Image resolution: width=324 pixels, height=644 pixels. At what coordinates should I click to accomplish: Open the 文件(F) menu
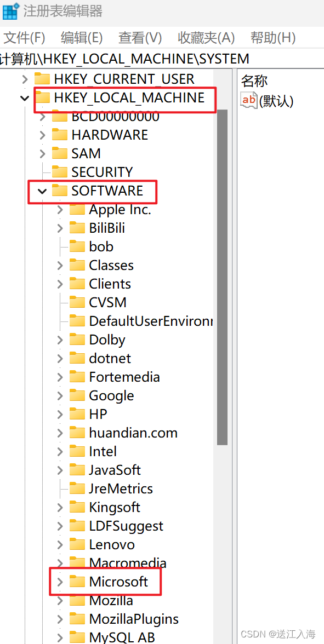[24, 38]
